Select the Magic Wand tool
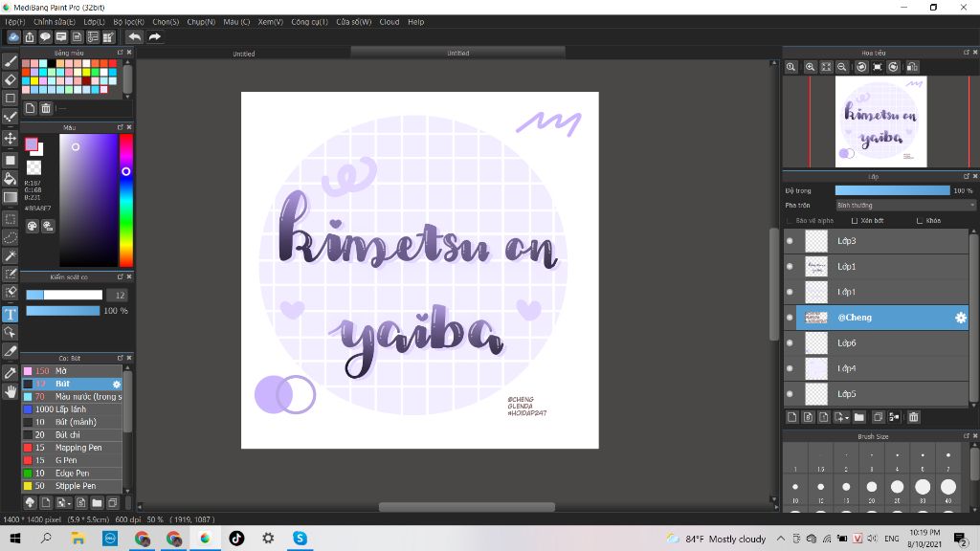Image resolution: width=980 pixels, height=551 pixels. click(10, 255)
